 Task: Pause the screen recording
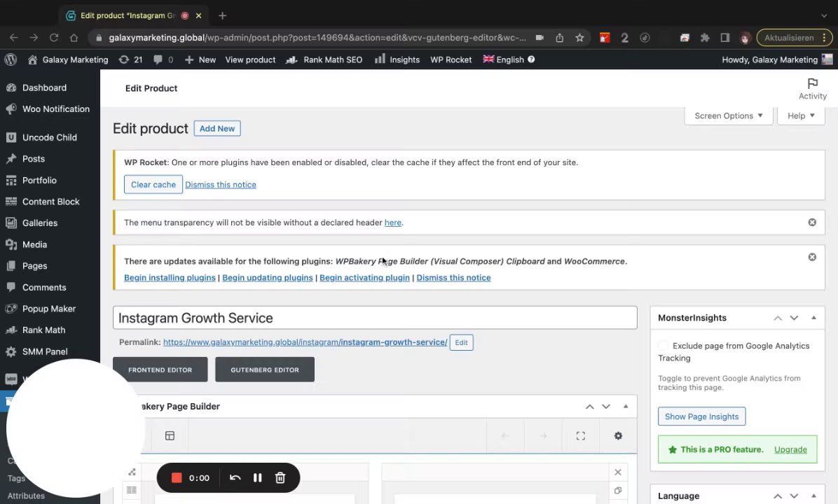258,478
